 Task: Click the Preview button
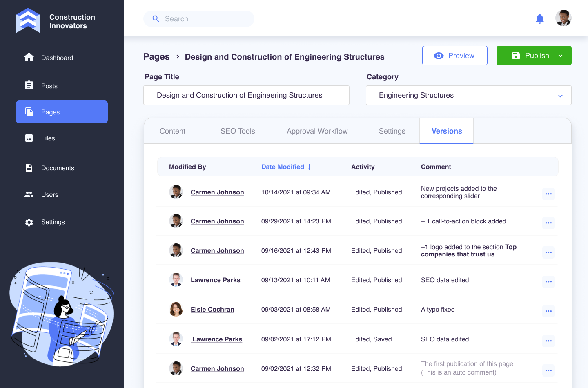[454, 56]
